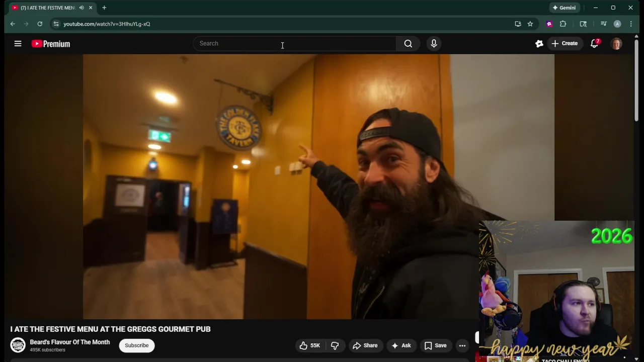Viewport: 644px width, 362px height.
Task: Reload the current page
Action: click(x=40, y=24)
